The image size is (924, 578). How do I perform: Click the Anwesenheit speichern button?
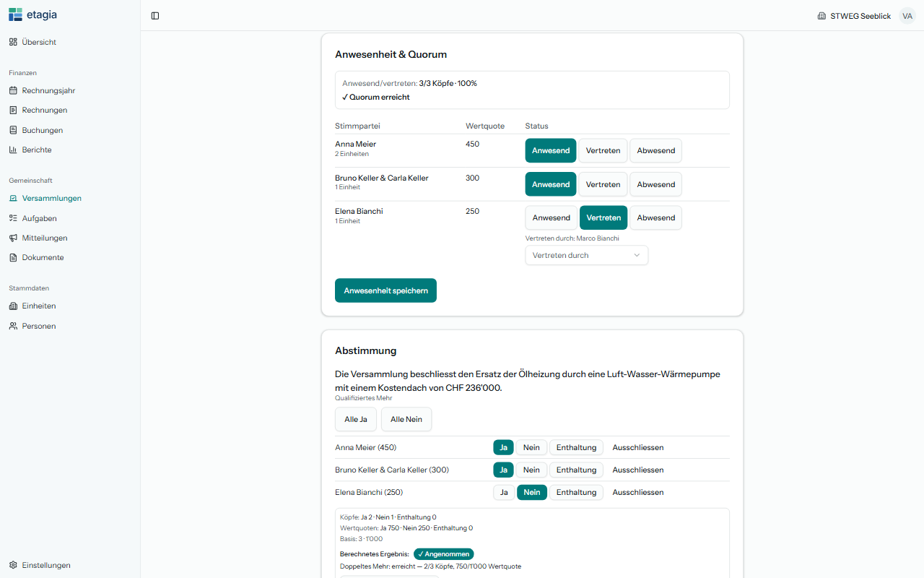click(x=385, y=290)
